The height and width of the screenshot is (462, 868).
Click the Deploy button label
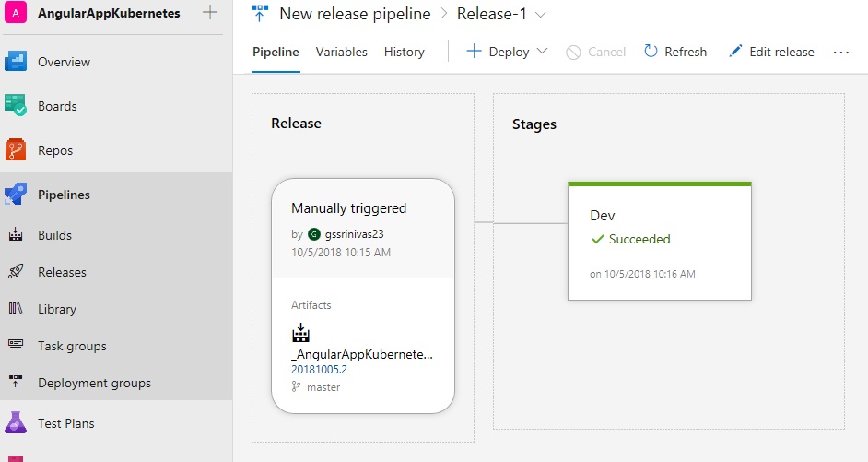pos(509,52)
